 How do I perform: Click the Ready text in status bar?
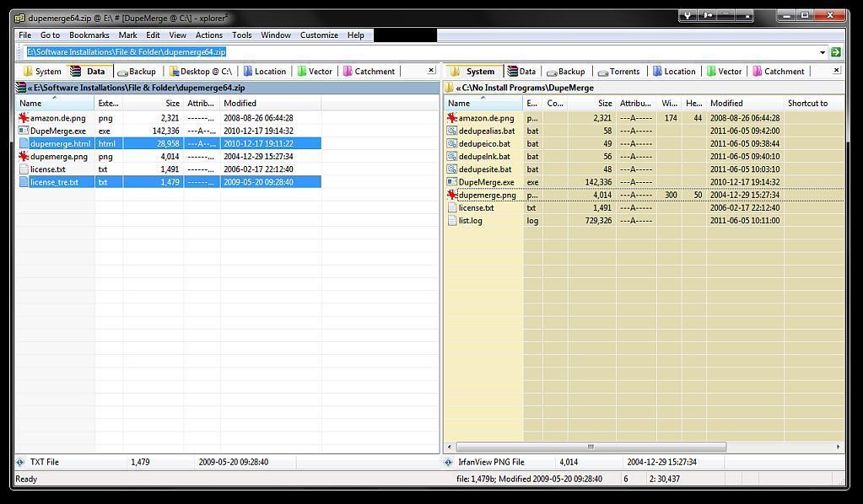pos(26,480)
